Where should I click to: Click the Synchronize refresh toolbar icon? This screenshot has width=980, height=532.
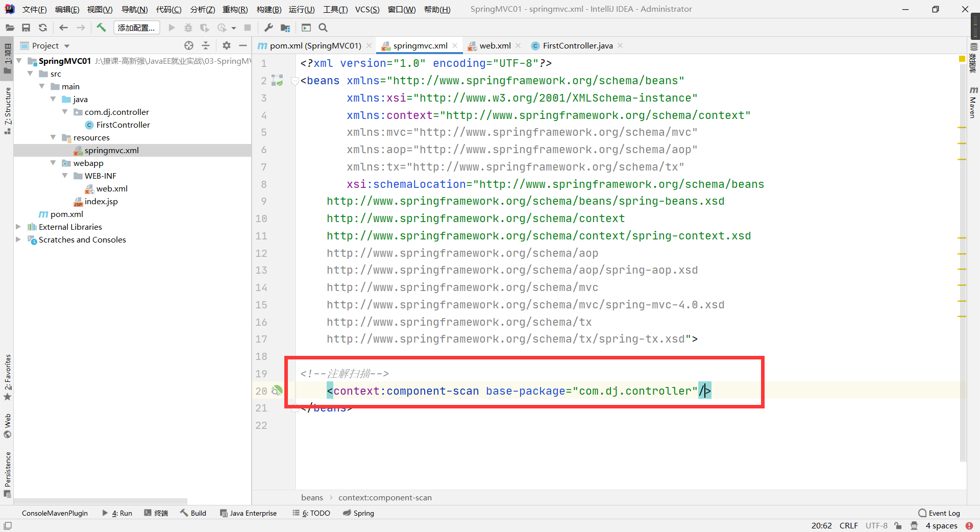coord(43,28)
